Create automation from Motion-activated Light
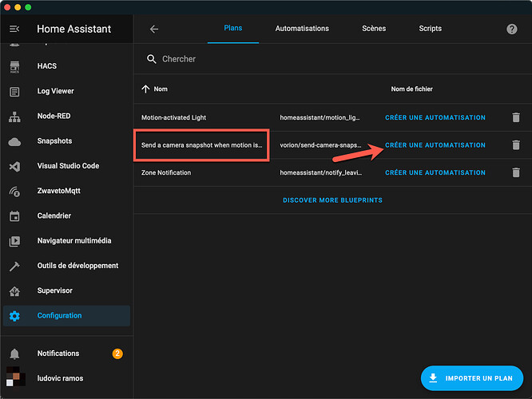This screenshot has height=399, width=532. 435,117
